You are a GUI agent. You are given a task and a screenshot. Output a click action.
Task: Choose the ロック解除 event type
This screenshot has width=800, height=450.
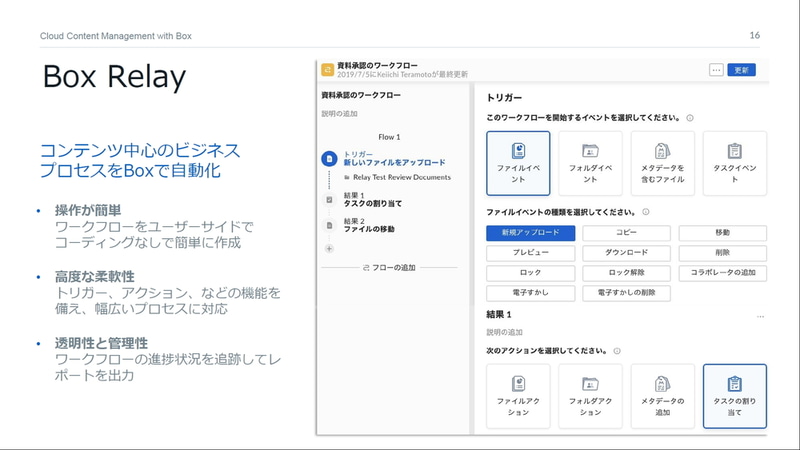[x=626, y=273]
